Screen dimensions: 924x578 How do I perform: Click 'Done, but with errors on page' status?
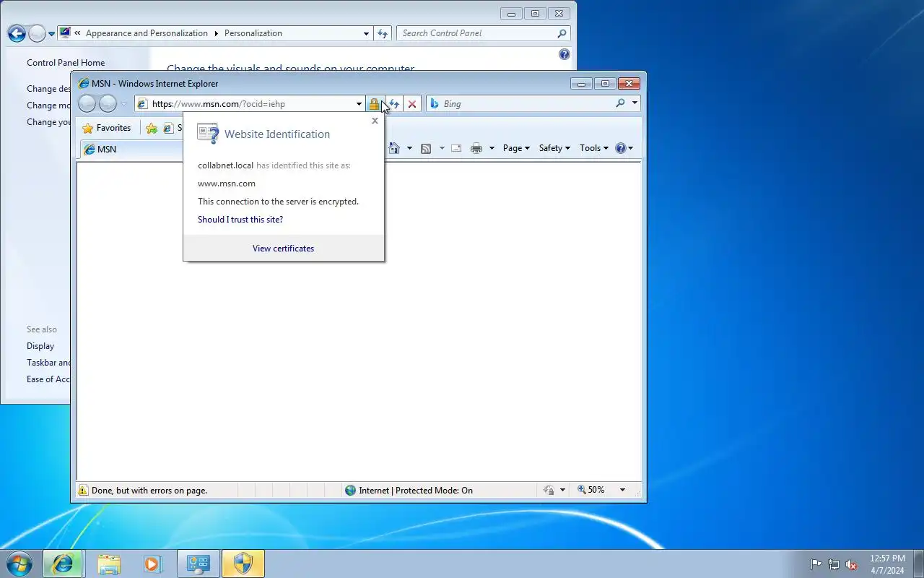click(149, 491)
